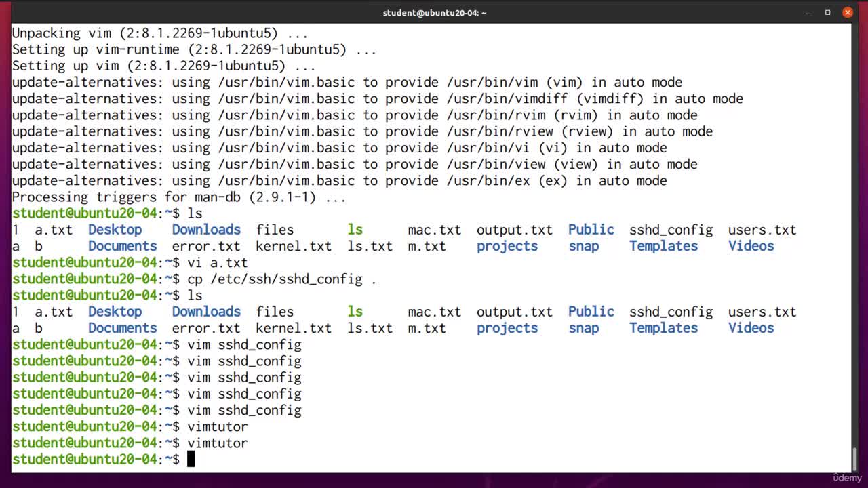Viewport: 868px width, 488px height.
Task: Click the 'Unpacking vim' output line
Action: tap(160, 33)
